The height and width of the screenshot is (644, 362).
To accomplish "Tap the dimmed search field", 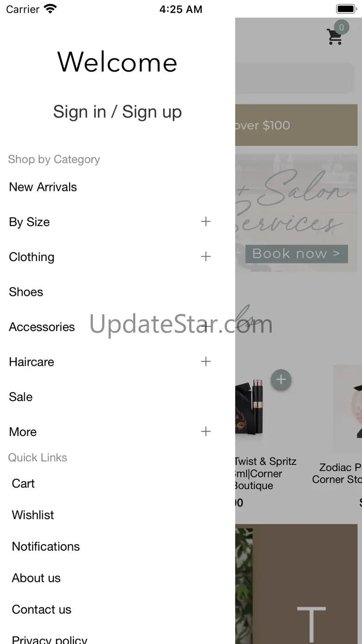I will coord(295,78).
